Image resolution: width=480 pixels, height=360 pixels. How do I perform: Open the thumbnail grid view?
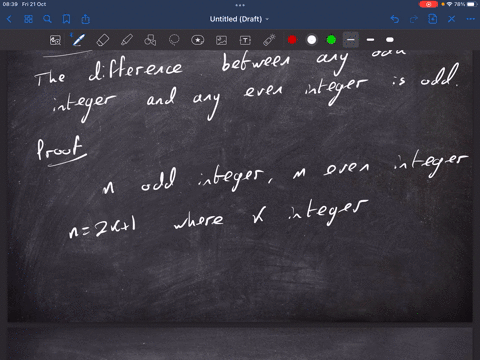click(x=28, y=19)
